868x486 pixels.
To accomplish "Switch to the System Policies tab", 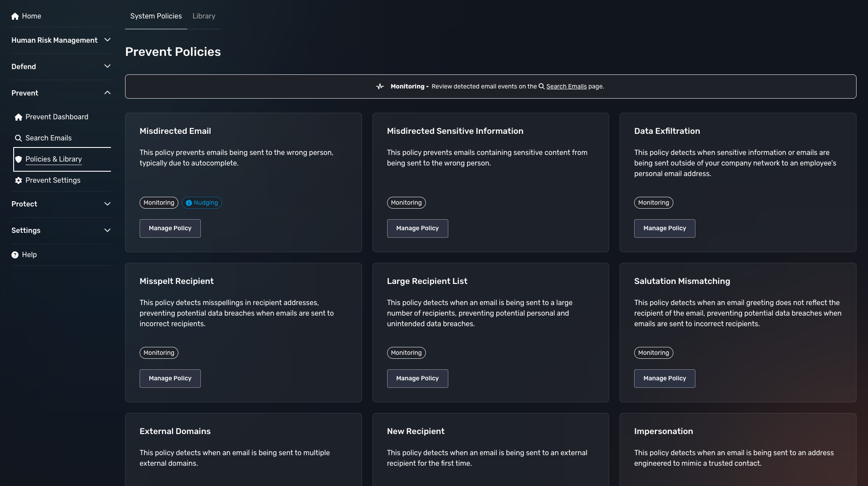I will point(156,16).
